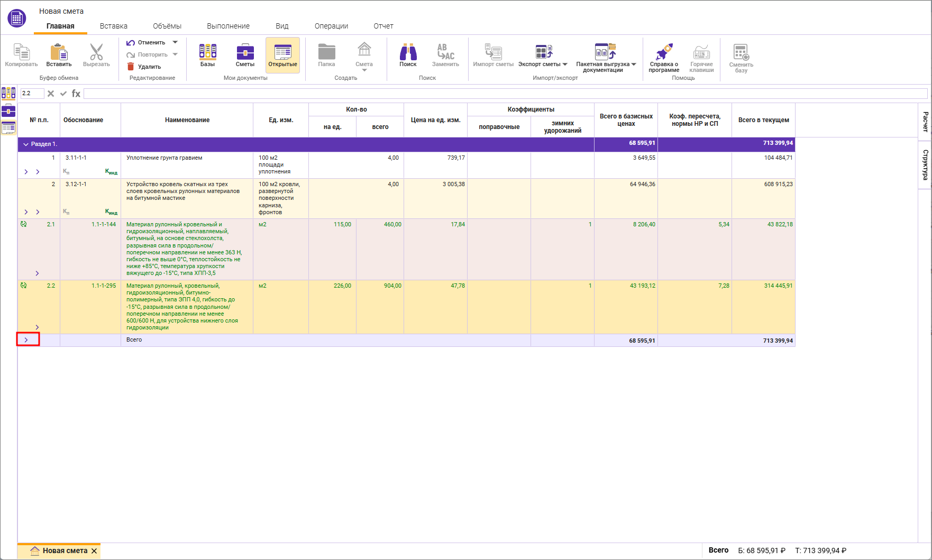Click Пакетная выгрузка документации icon
Viewport: 932px width, 560px height.
pyautogui.click(x=605, y=52)
